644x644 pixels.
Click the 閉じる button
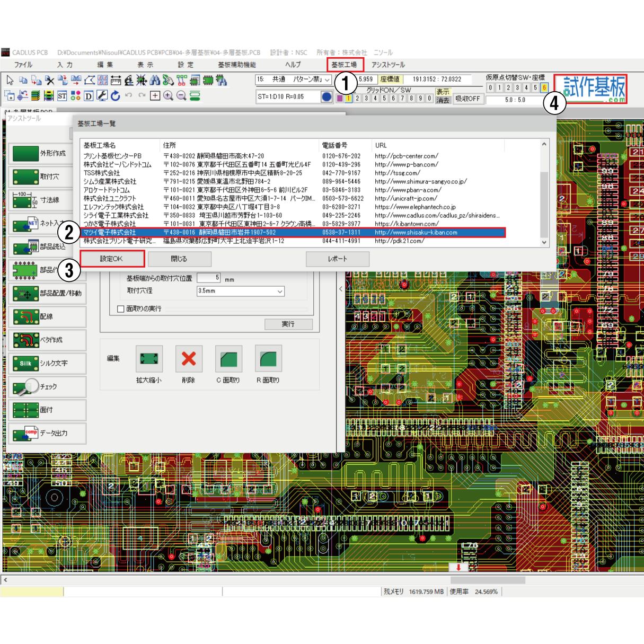(179, 259)
